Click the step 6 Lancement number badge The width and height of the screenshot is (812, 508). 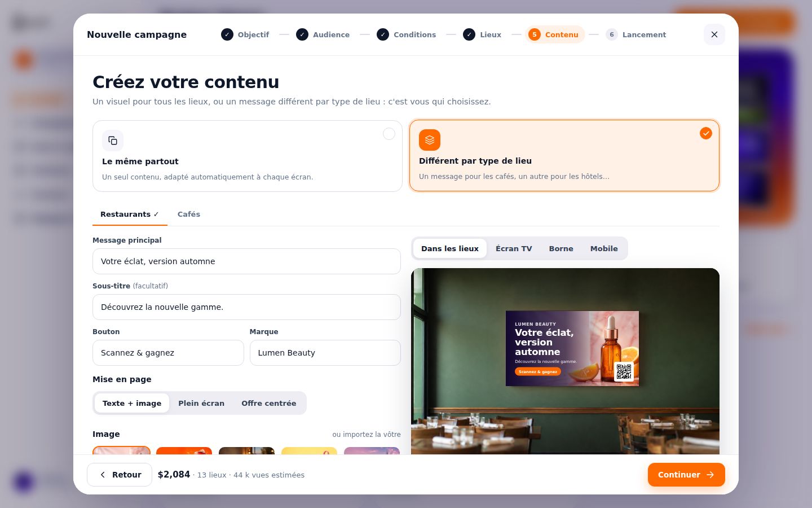click(612, 34)
